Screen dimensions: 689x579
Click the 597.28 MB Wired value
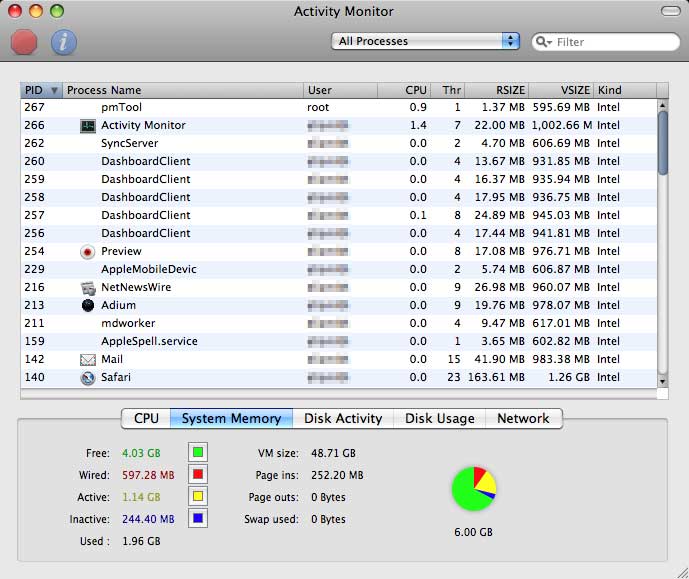(x=148, y=475)
